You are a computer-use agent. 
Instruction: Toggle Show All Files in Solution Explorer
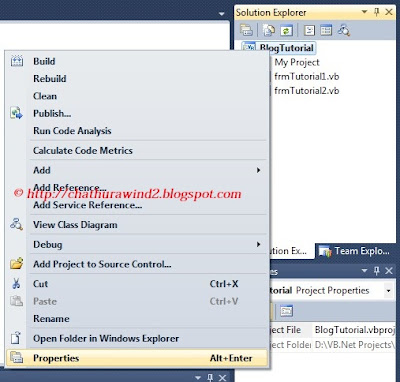[269, 30]
